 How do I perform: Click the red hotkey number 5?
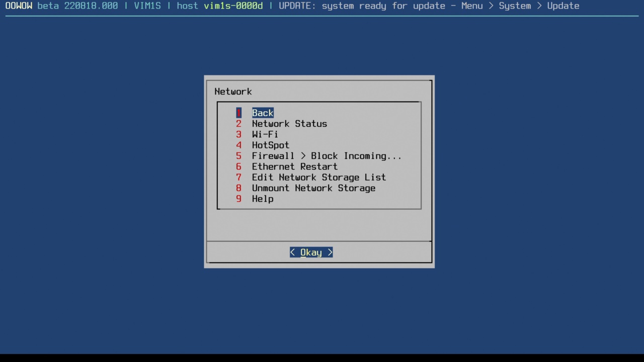(238, 156)
